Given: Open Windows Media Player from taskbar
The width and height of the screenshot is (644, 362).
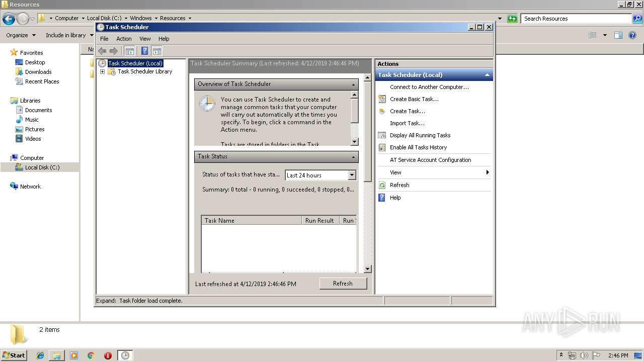Looking at the screenshot, I should 74,355.
